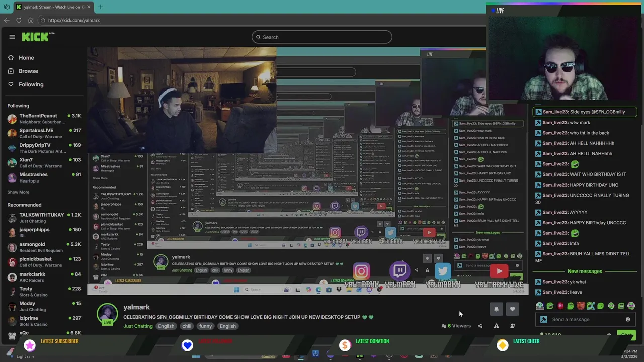Click the browser home icon
This screenshot has height=362, width=644.
(31, 20)
